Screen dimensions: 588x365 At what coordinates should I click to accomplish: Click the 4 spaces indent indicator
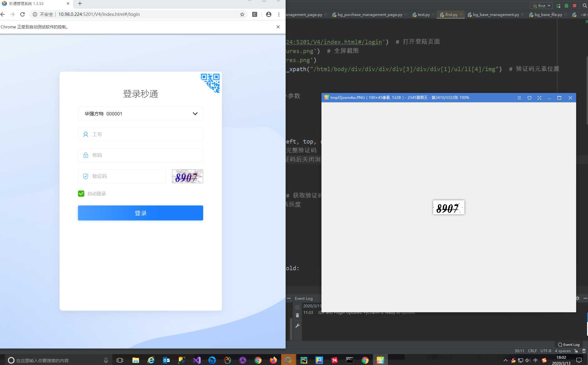[x=563, y=351]
